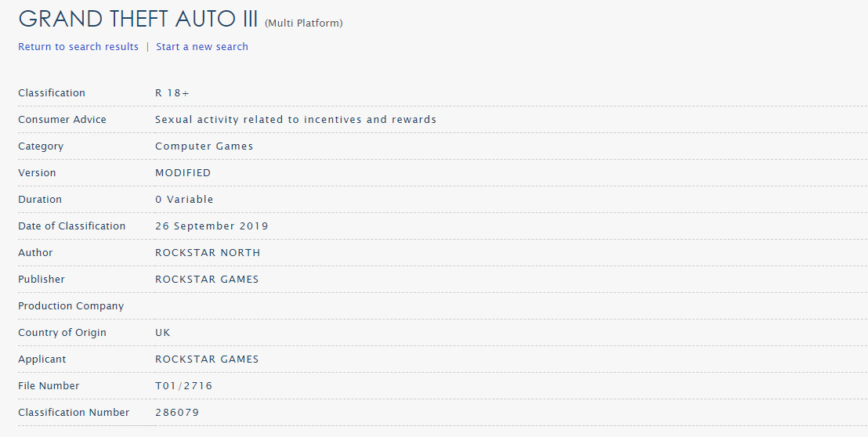Click the Category field label
Image resolution: width=868 pixels, height=437 pixels.
pyautogui.click(x=41, y=146)
